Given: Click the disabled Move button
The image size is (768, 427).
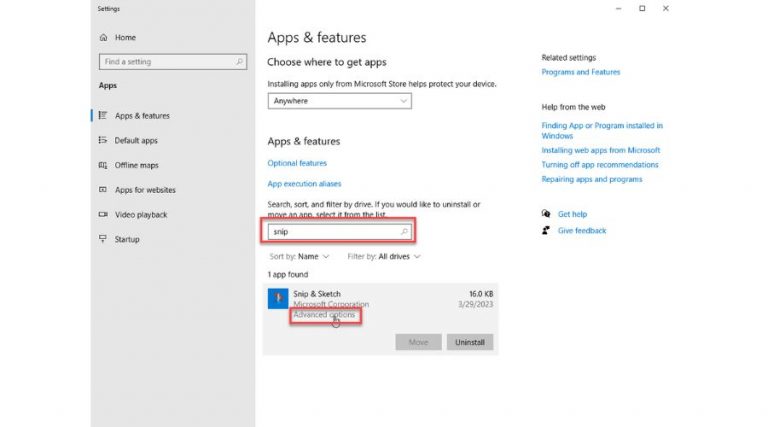Looking at the screenshot, I should pos(418,342).
